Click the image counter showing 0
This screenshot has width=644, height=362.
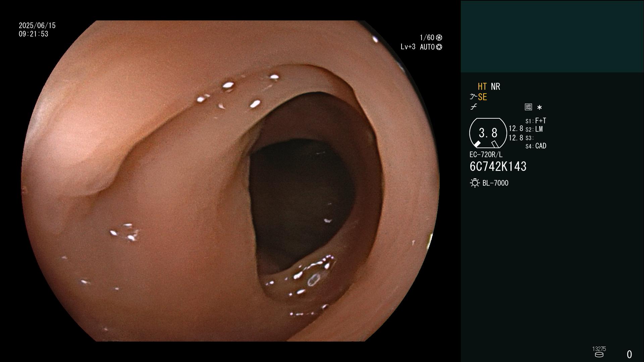pos(629,354)
